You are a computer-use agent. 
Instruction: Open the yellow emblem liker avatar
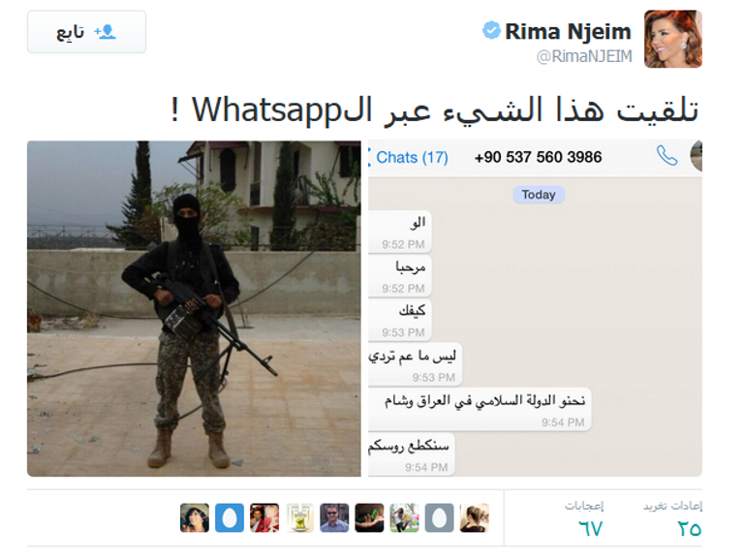(299, 517)
